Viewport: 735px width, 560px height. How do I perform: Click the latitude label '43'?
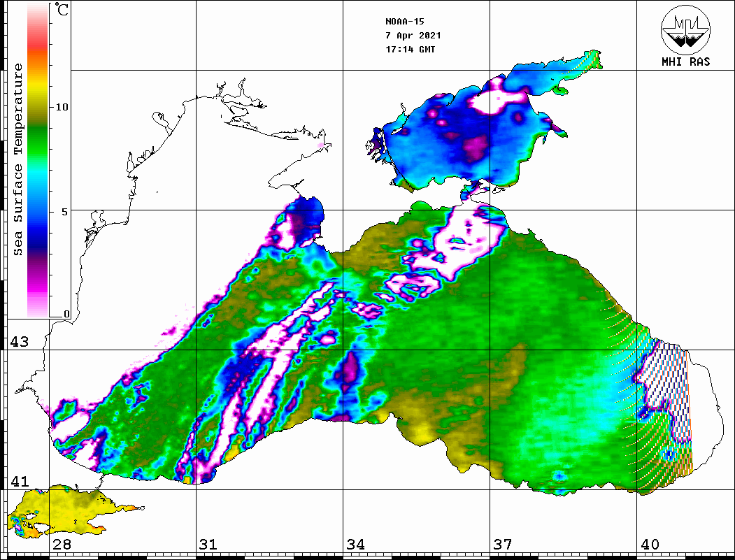point(20,342)
